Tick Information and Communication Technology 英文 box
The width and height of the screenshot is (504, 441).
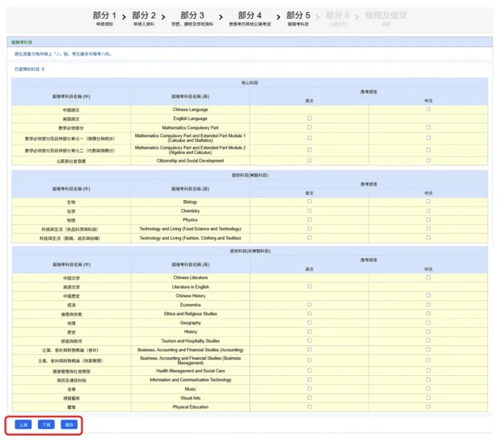click(x=309, y=379)
